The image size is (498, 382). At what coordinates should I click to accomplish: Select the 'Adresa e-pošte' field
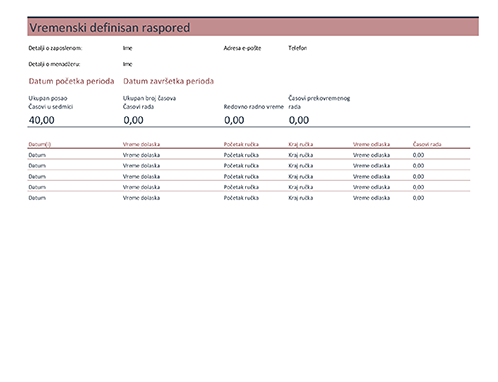242,48
